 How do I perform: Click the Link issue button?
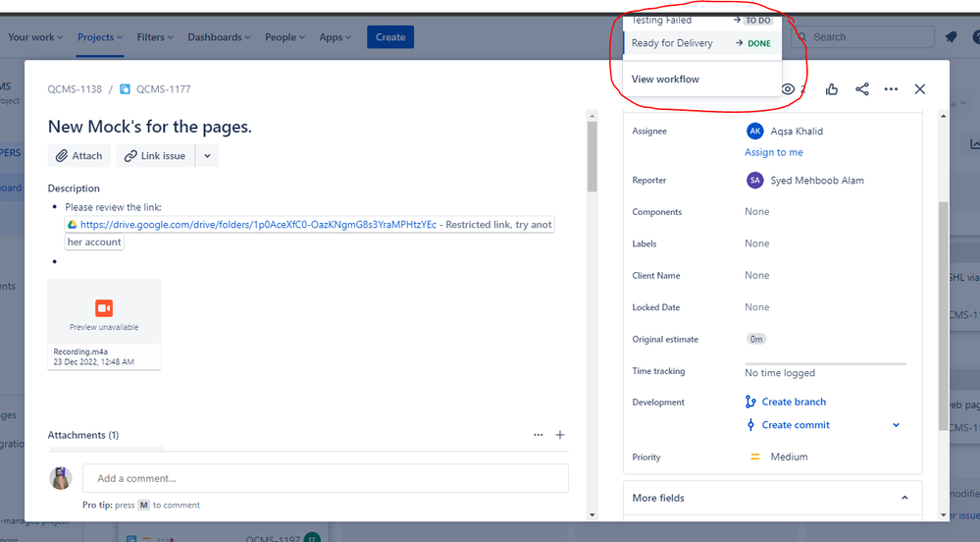click(x=155, y=156)
